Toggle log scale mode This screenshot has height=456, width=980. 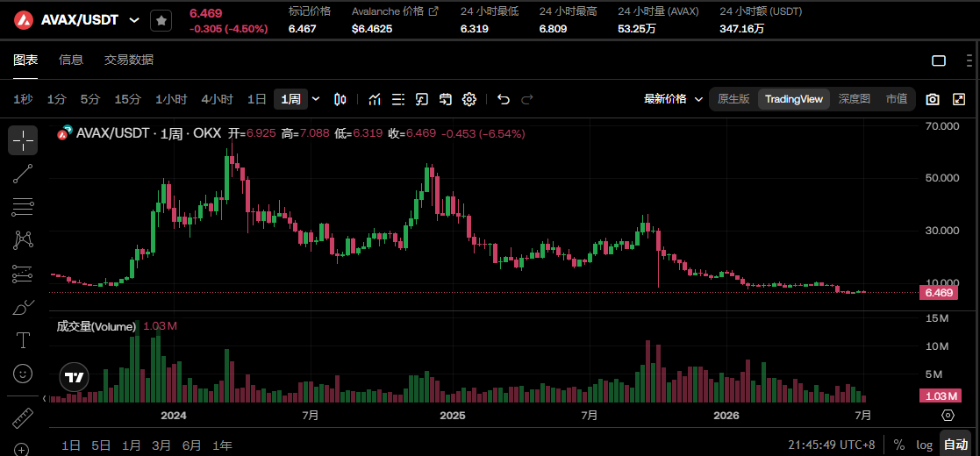(x=925, y=445)
